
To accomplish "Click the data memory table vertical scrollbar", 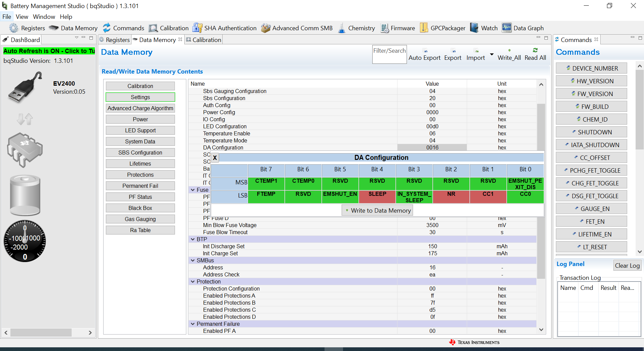I will pos(541,191).
